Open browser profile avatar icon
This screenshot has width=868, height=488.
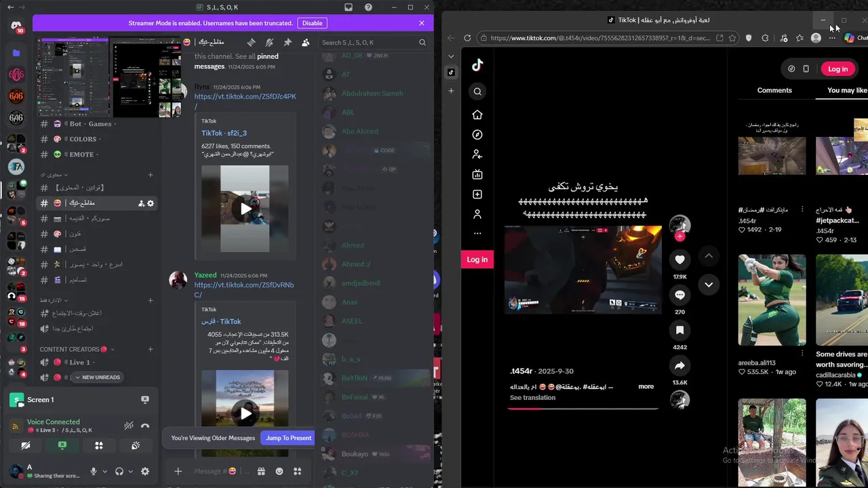coord(816,38)
